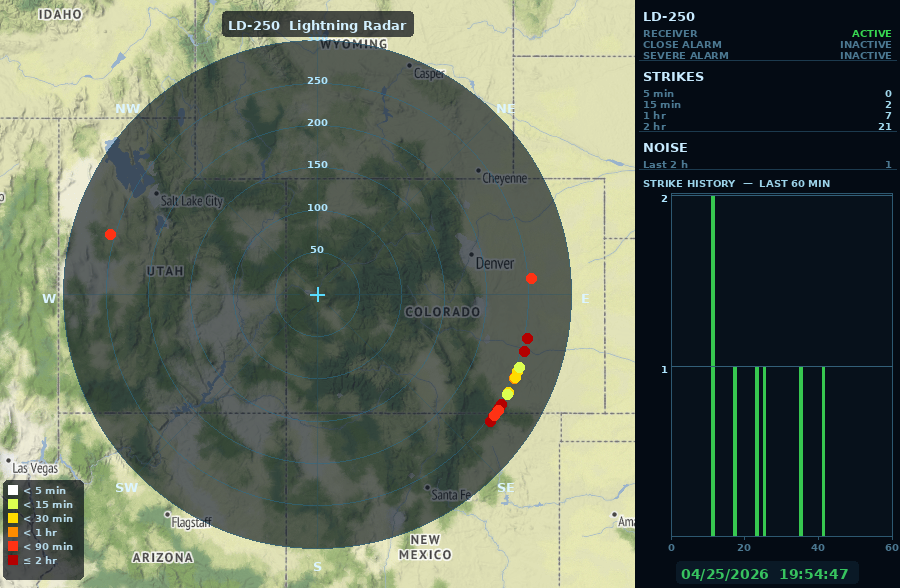Click the white '< 5 min' legend swatch
This screenshot has height=588, width=900.
[x=13, y=490]
